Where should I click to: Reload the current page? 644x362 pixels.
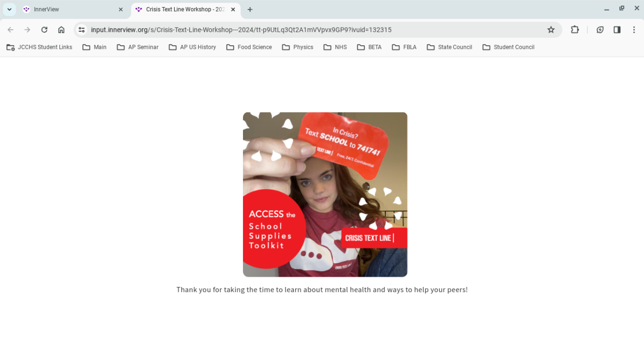pos(44,30)
